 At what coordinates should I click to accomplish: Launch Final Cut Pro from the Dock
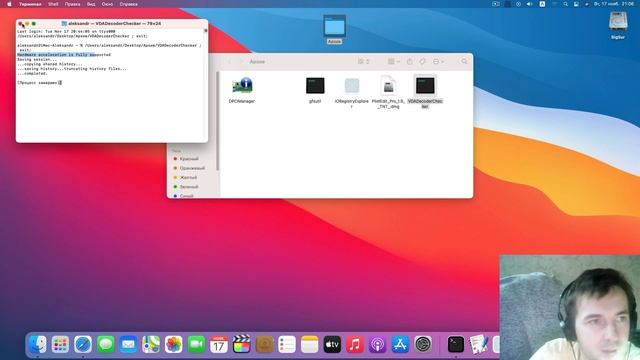[x=242, y=344]
